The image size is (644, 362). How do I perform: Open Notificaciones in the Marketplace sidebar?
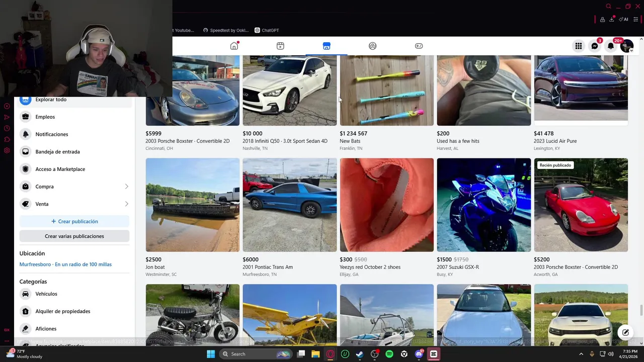[x=75, y=134]
